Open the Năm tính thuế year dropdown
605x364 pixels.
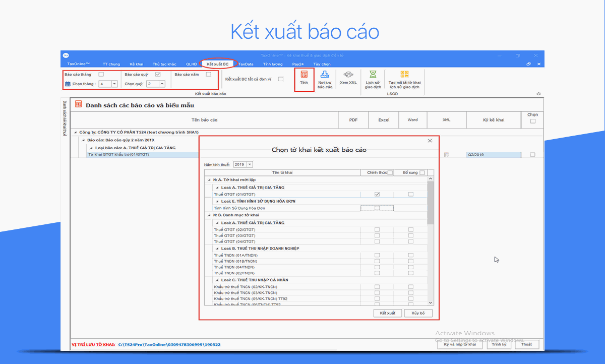250,164
